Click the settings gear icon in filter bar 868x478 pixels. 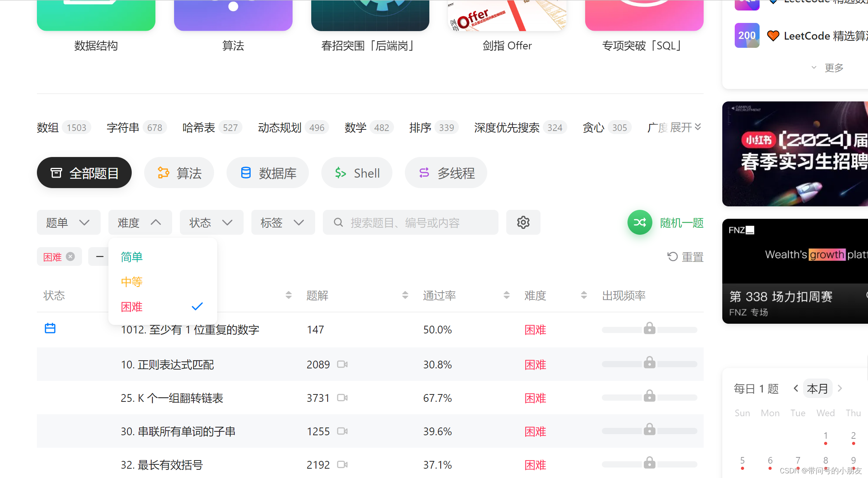[523, 223]
